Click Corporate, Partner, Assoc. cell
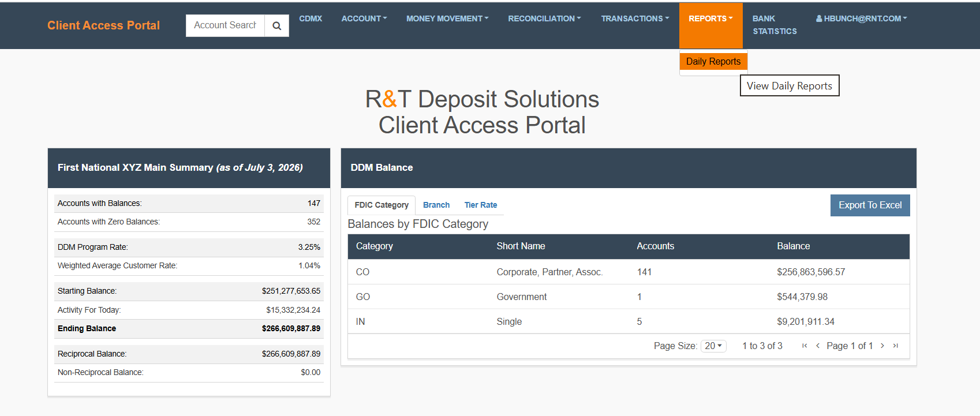 (549, 272)
